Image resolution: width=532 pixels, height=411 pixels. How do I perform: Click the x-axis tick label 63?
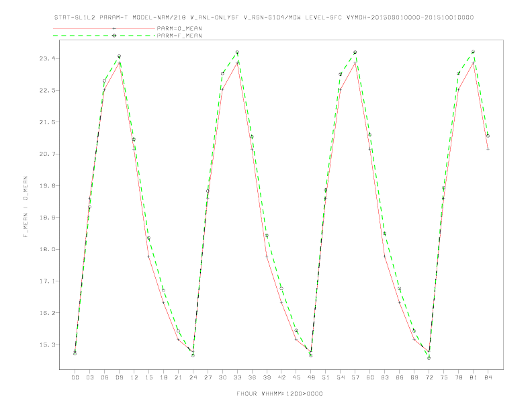point(385,377)
